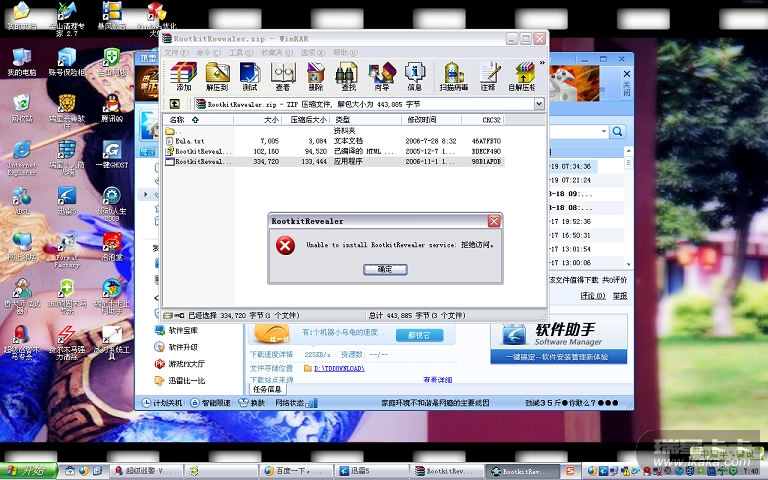This screenshot has width=768, height=480.
Task: Open the 帮助(H) menu in WinRAR
Action: (x=345, y=52)
